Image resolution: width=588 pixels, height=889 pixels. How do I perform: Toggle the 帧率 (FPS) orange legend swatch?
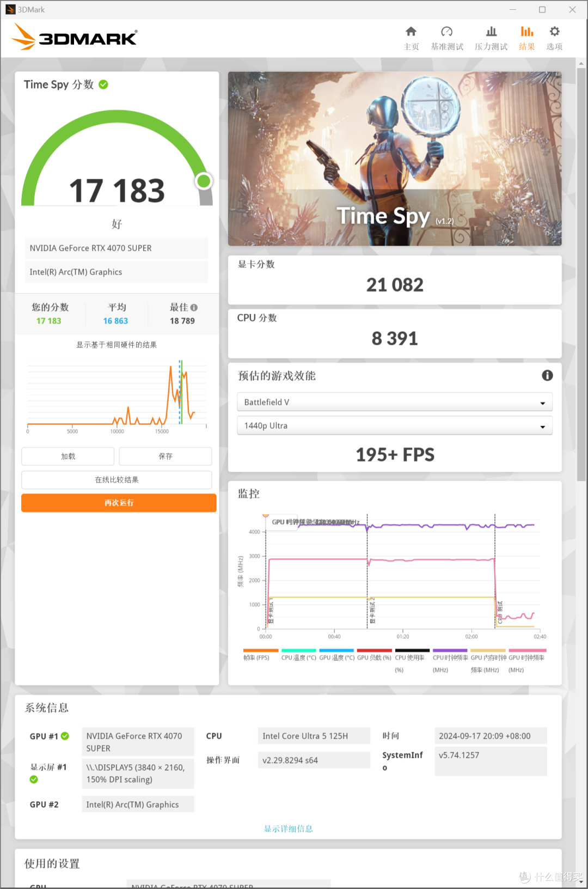(261, 650)
